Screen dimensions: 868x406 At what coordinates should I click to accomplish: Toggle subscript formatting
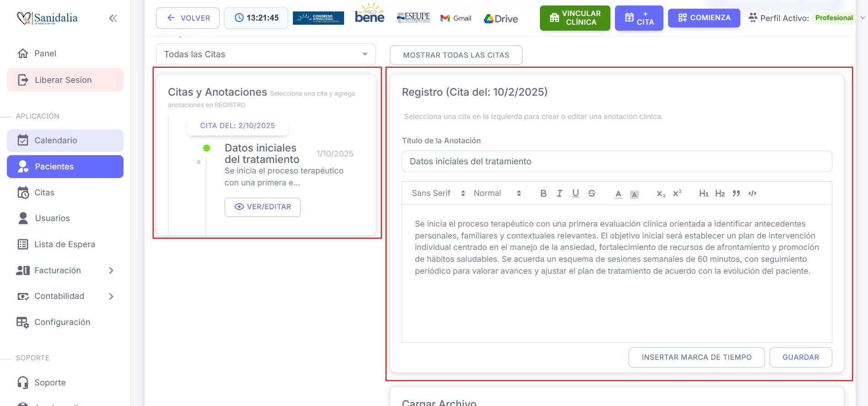661,193
